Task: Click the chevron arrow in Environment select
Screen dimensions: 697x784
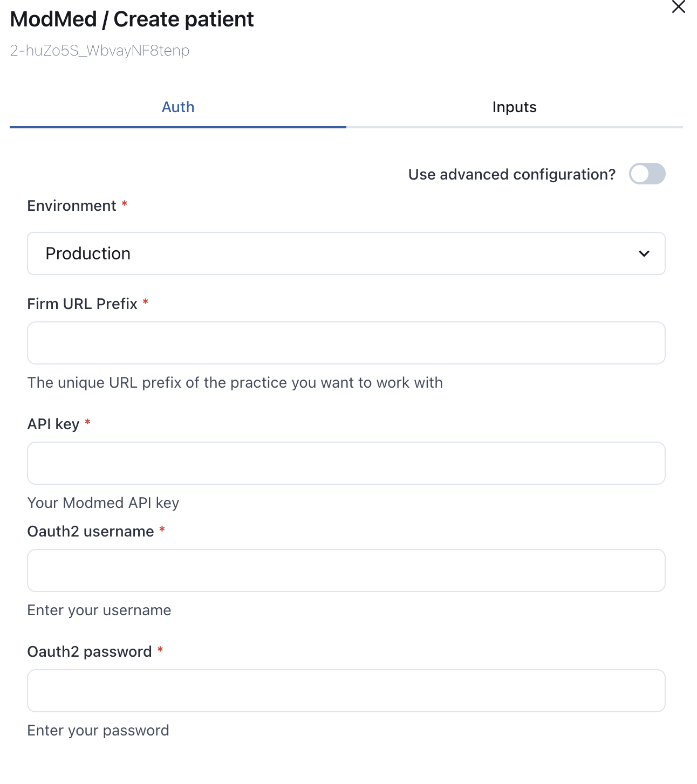Action: point(644,253)
